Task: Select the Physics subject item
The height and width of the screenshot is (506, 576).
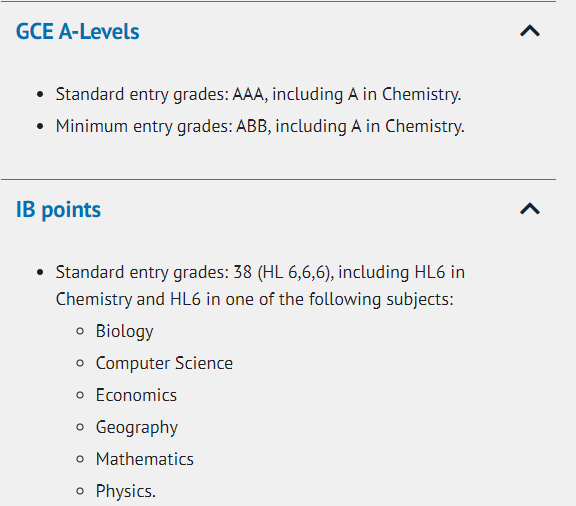Action: 126,492
